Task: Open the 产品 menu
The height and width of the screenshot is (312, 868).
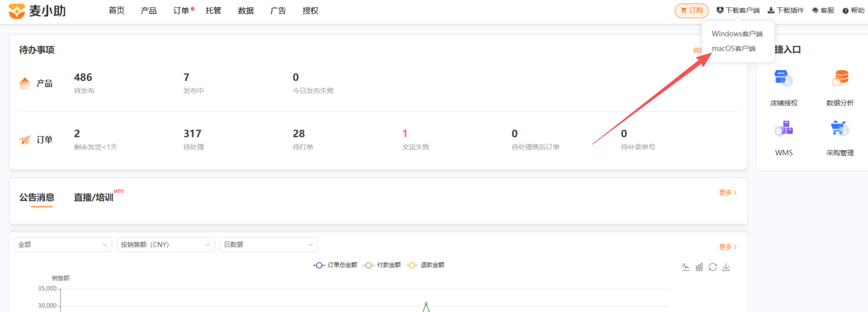Action: tap(149, 10)
